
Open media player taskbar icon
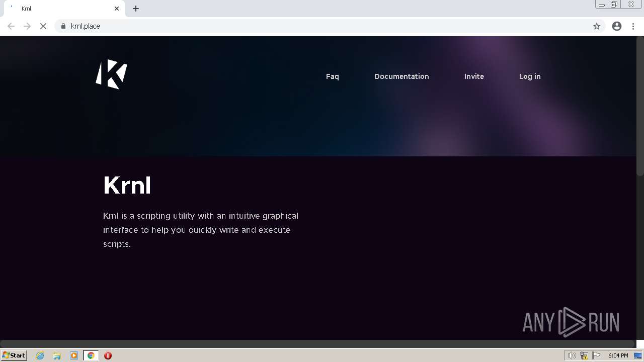(x=74, y=355)
